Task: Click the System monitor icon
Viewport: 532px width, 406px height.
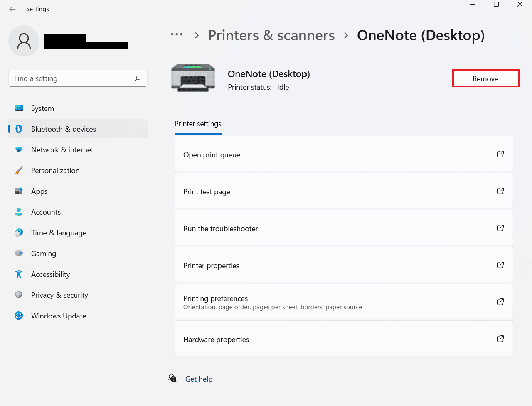Action: coord(19,108)
